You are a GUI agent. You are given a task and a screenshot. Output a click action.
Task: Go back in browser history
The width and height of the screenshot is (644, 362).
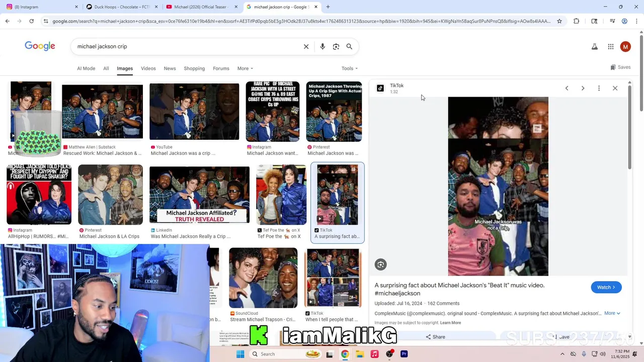[x=7, y=21]
